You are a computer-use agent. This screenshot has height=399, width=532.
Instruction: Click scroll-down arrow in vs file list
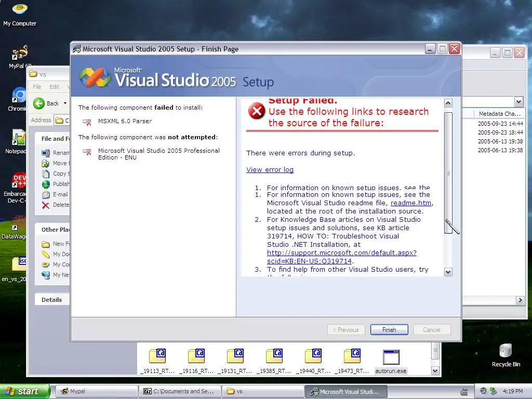click(435, 371)
